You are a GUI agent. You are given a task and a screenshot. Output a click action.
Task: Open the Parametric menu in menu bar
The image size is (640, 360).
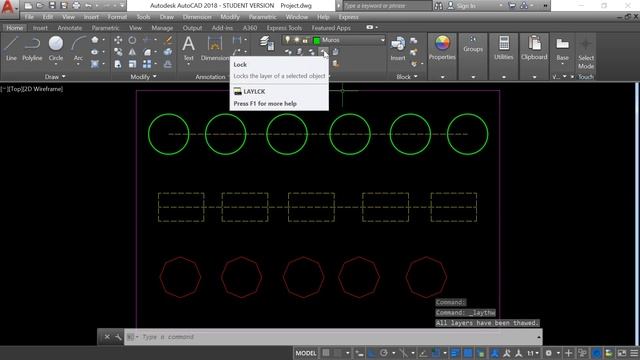(x=262, y=17)
